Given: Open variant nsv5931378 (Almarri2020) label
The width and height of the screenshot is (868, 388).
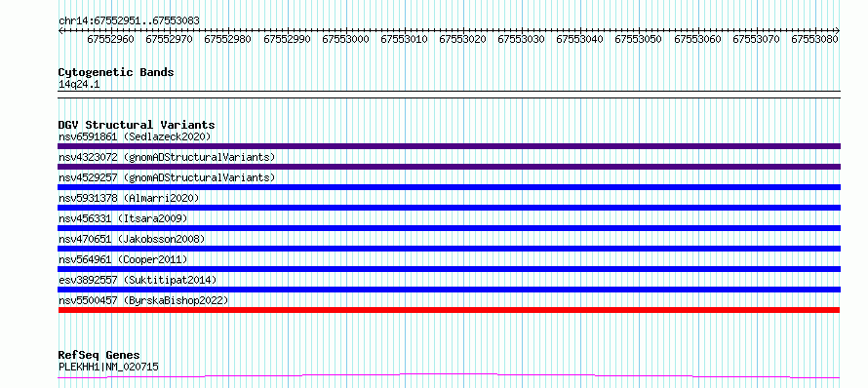Looking at the screenshot, I should coord(129,198).
